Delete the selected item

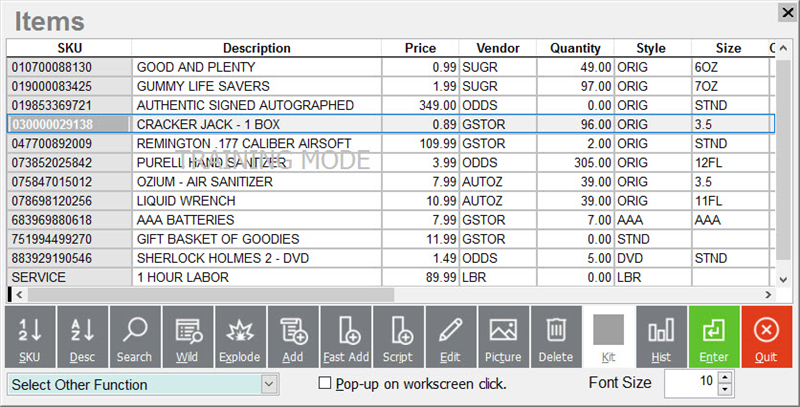556,337
